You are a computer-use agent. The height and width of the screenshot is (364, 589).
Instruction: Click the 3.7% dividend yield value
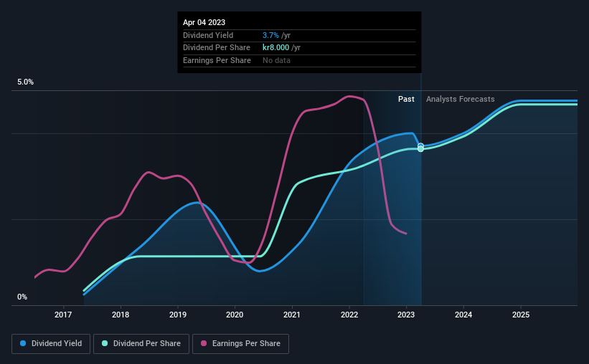pos(270,35)
